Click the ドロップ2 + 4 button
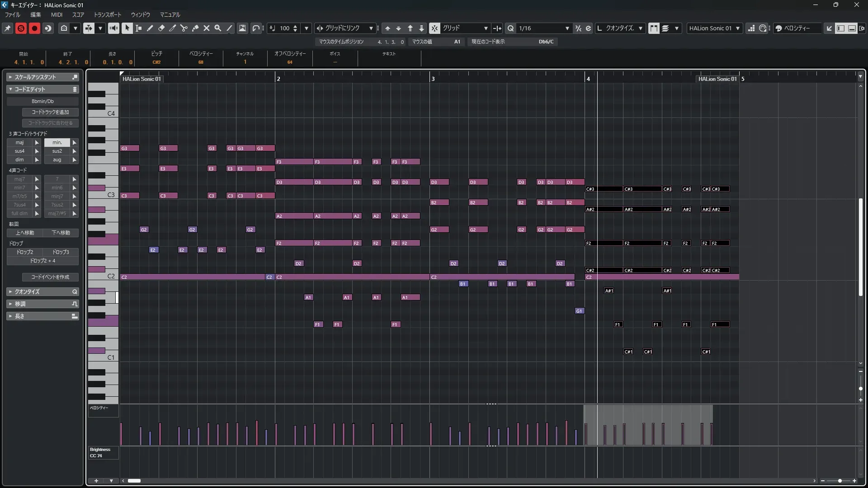This screenshot has width=868, height=488. (x=42, y=261)
